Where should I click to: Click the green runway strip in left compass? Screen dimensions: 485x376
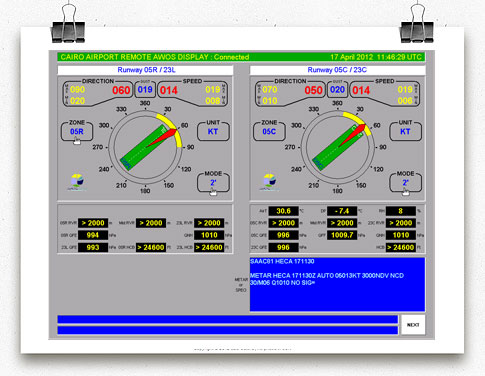pyautogui.click(x=144, y=148)
